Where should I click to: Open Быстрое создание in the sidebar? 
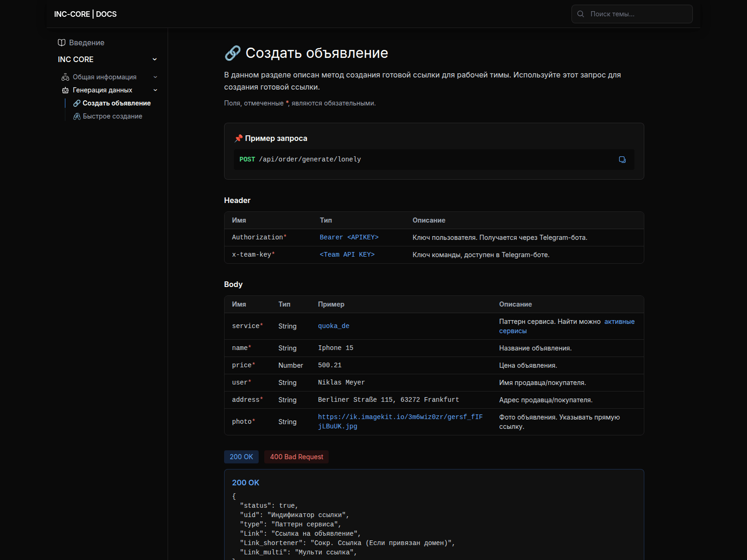tap(113, 116)
